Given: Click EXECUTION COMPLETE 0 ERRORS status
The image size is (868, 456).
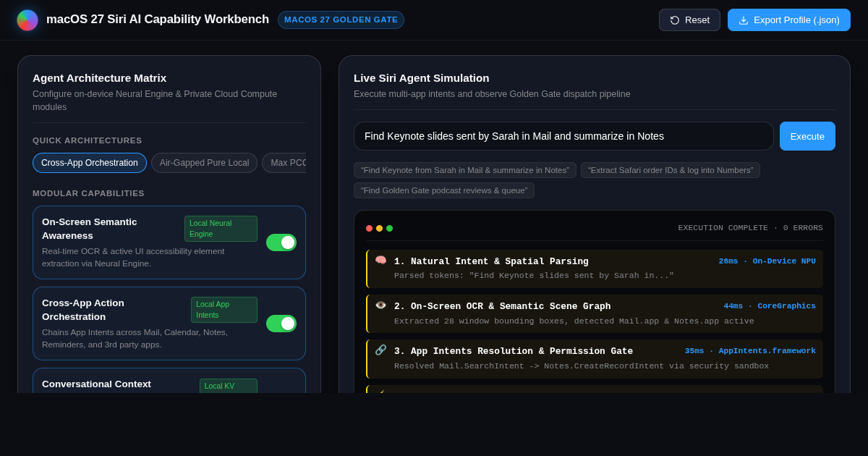Looking at the screenshot, I should (x=750, y=228).
